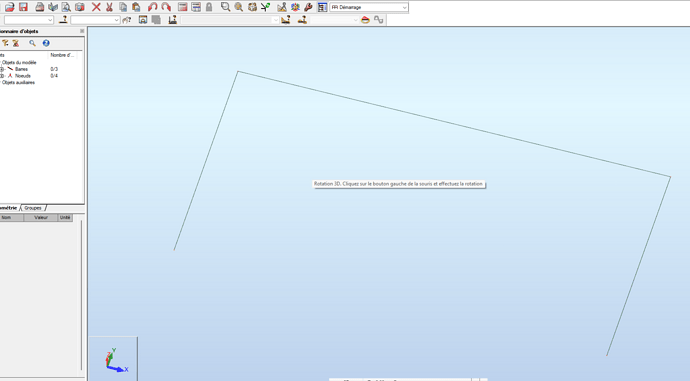Open a project with the folder icon
The width and height of the screenshot is (690, 381).
click(x=10, y=7)
